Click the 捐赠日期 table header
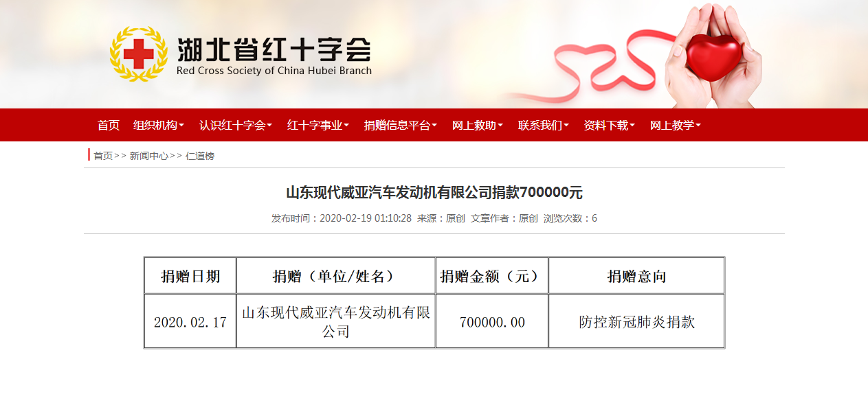This screenshot has width=868, height=394. pos(190,276)
